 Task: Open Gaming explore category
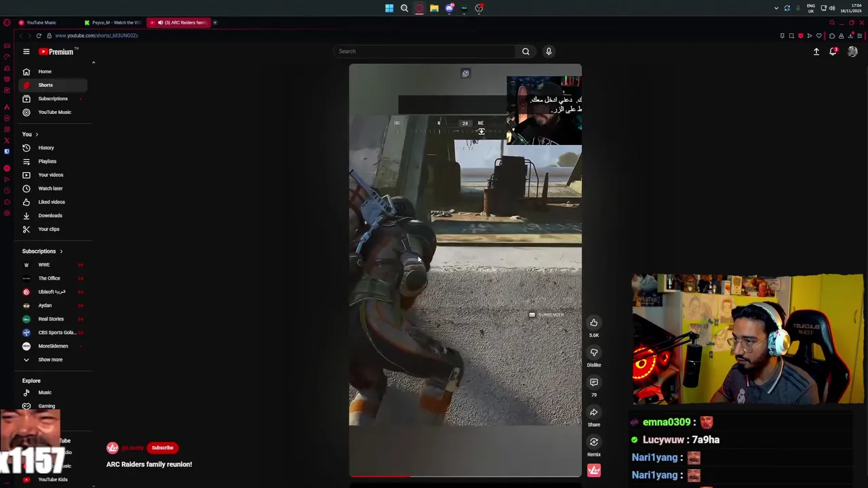coord(53,406)
